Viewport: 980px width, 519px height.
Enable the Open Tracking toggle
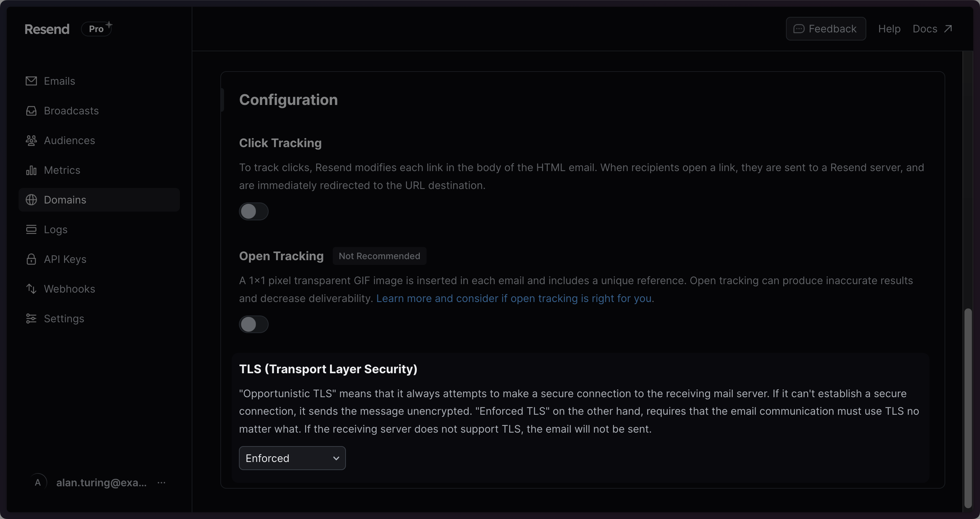tap(253, 324)
